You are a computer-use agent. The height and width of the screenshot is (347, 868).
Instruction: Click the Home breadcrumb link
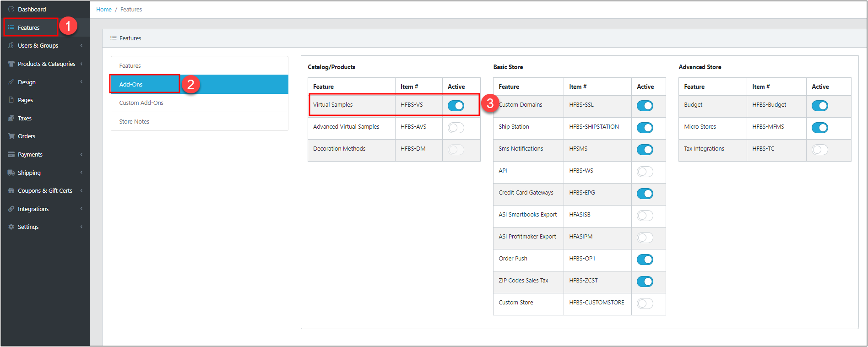tap(104, 9)
